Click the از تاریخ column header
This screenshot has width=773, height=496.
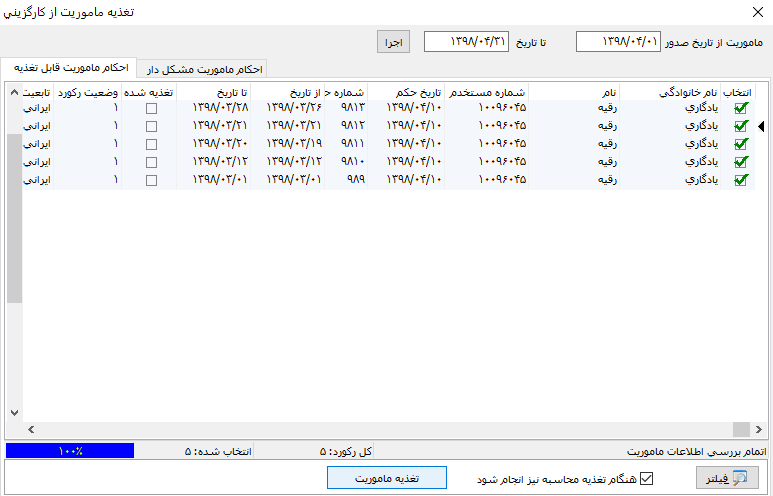pos(287,92)
